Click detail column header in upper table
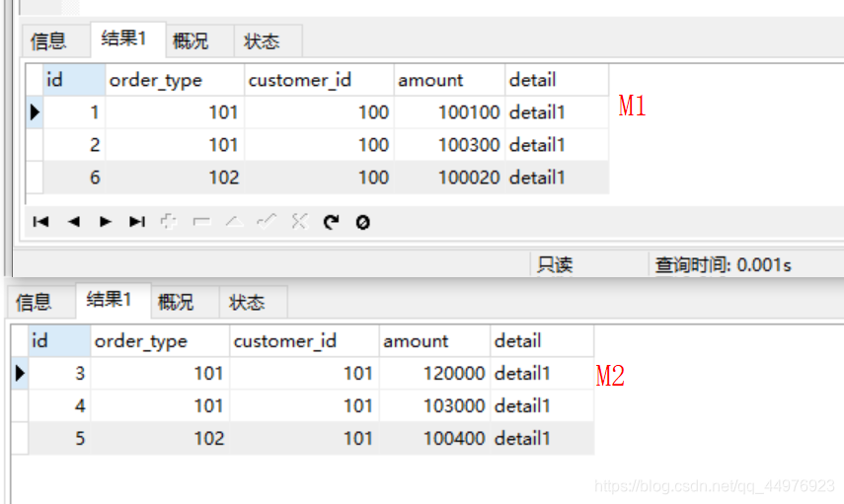This screenshot has height=504, width=844. tap(557, 80)
